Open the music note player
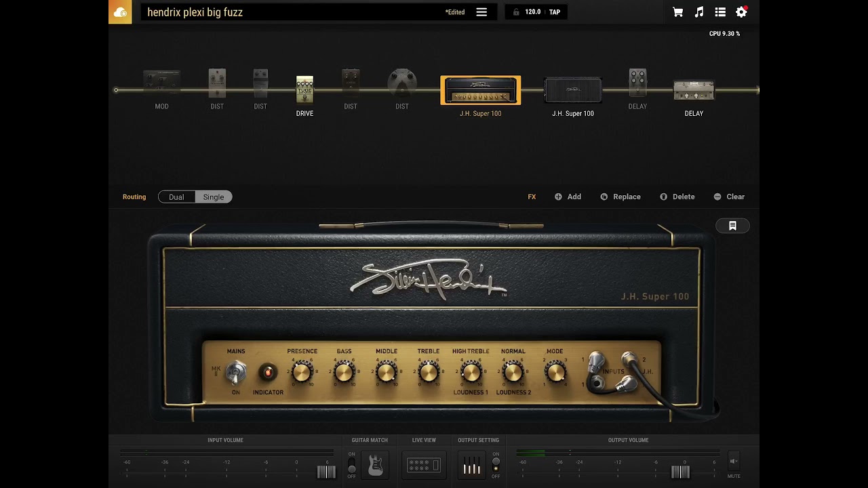Image resolution: width=868 pixels, height=488 pixels. (x=699, y=12)
